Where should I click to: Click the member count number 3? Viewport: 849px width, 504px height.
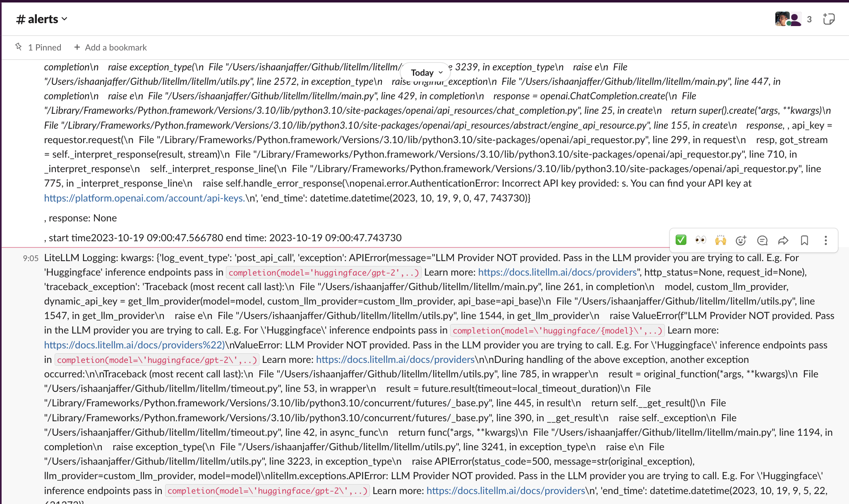tap(809, 19)
